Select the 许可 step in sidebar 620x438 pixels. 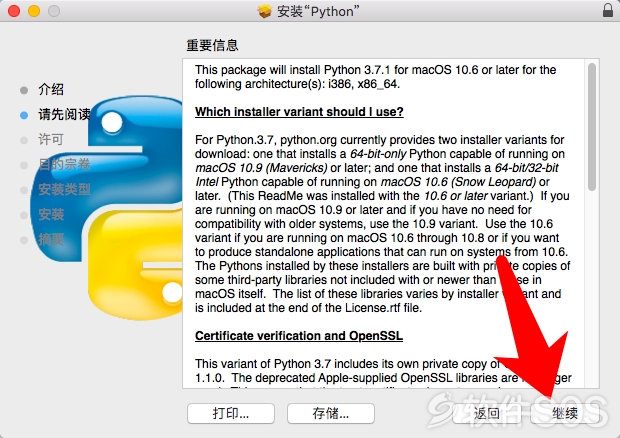coord(51,140)
